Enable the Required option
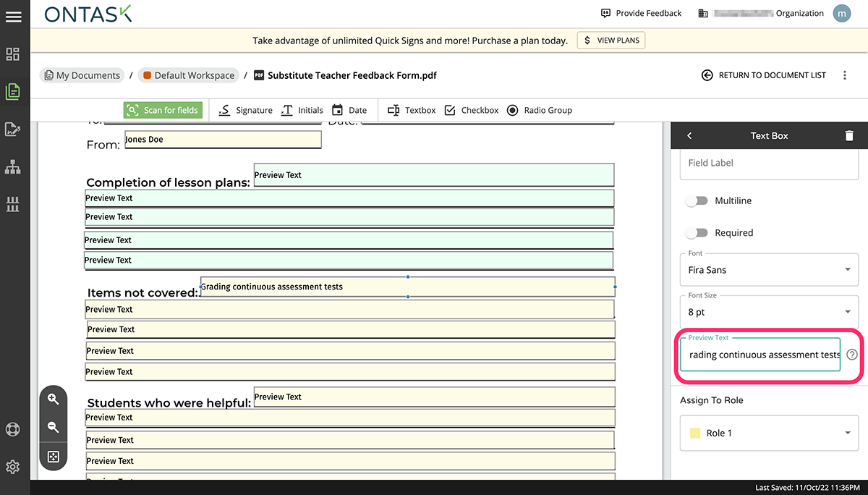Image resolution: width=868 pixels, height=495 pixels. (696, 232)
